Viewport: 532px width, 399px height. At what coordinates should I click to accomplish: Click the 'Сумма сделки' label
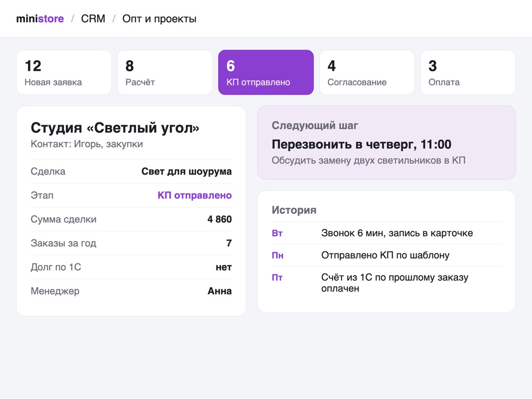point(63,219)
